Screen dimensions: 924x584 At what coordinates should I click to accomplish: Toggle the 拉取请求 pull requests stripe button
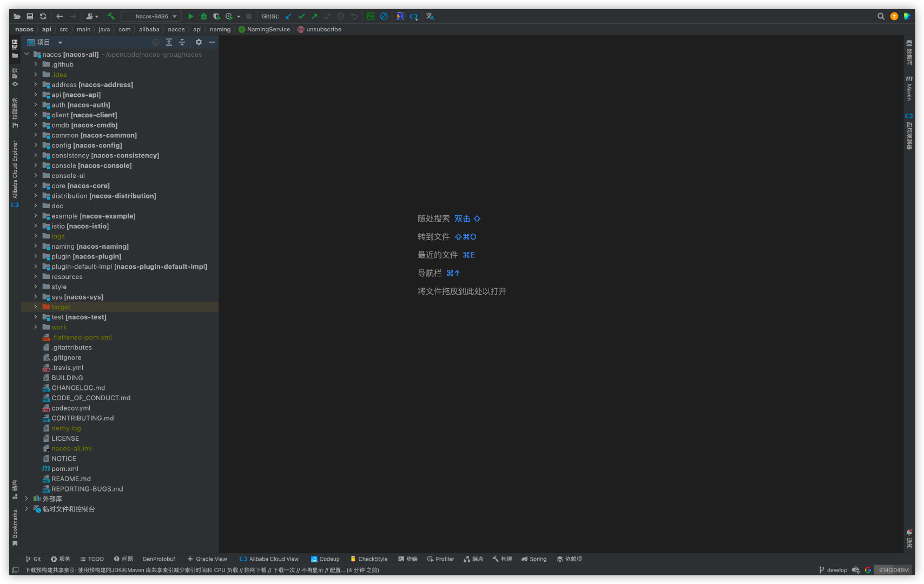(15, 112)
